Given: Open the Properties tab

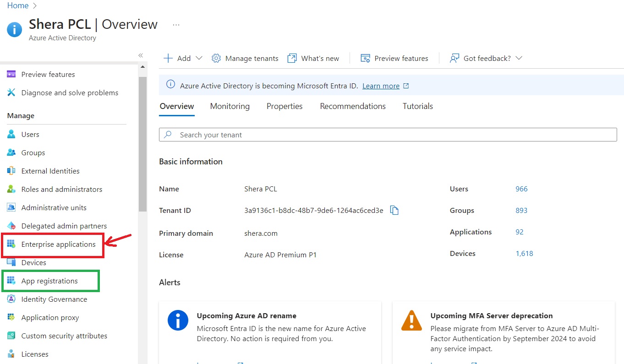Looking at the screenshot, I should tap(285, 106).
